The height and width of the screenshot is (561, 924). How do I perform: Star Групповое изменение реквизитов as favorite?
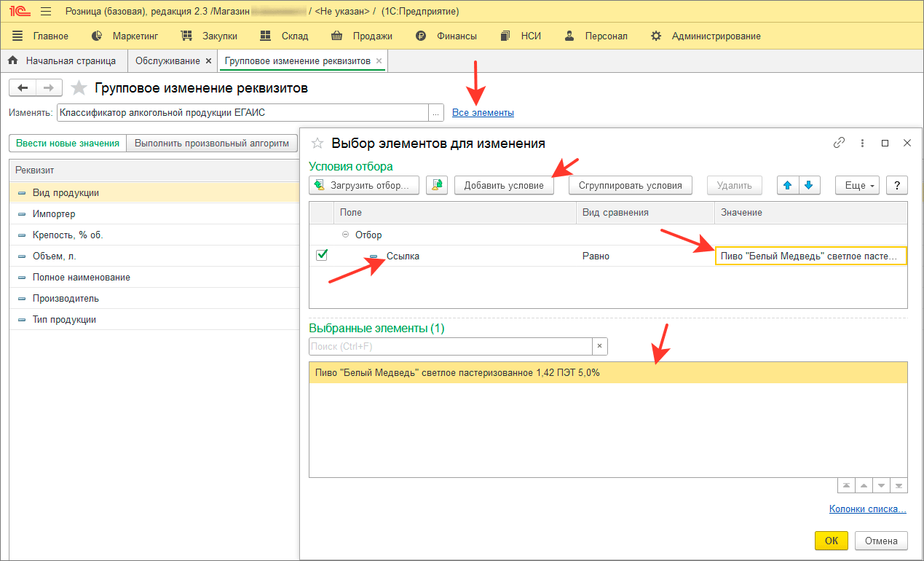[x=79, y=88]
